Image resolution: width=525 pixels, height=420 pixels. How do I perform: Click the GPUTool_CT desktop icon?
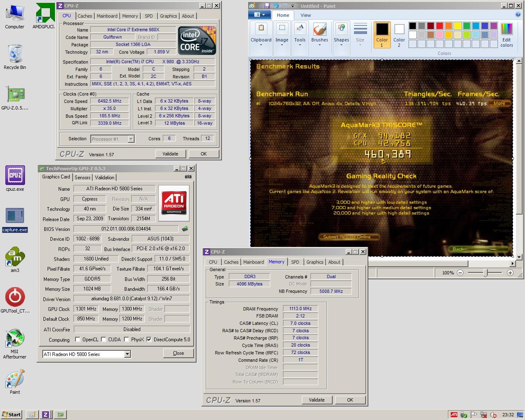[x=15, y=301]
